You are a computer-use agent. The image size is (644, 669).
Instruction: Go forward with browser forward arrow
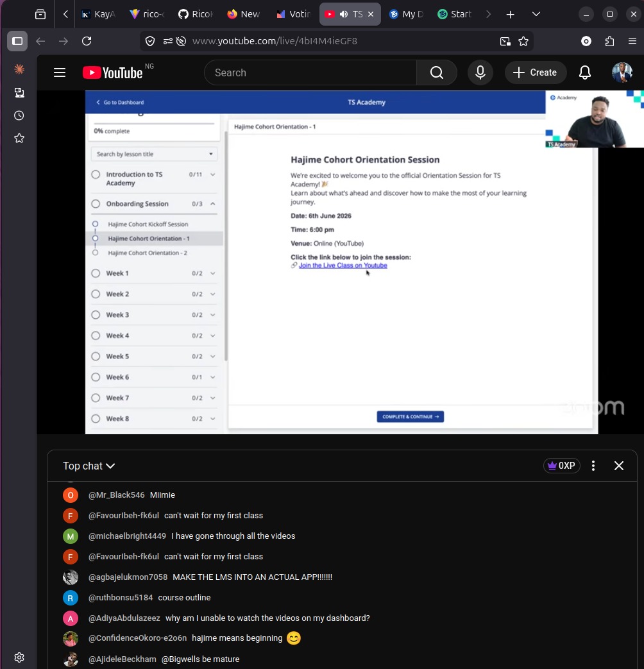click(x=63, y=41)
